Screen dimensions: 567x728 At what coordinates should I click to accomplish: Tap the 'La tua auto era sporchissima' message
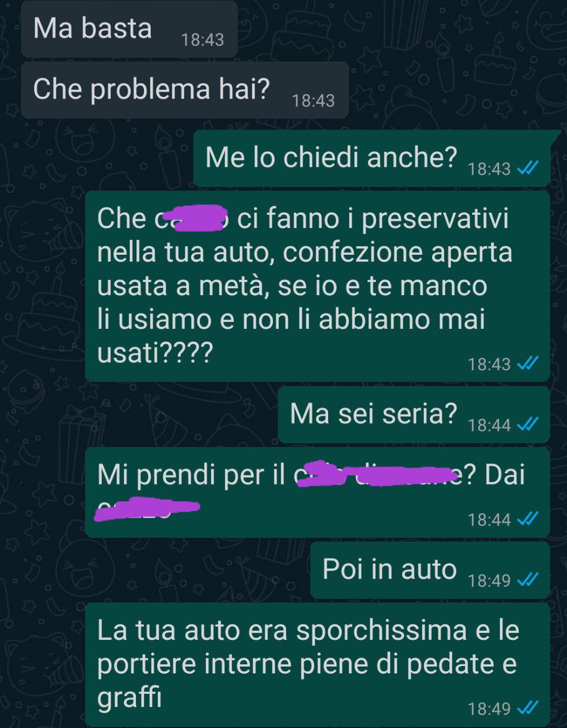pyautogui.click(x=317, y=664)
